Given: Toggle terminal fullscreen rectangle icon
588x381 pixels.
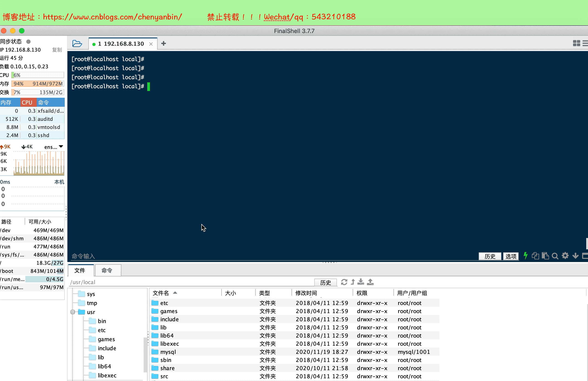Looking at the screenshot, I should 585,256.
